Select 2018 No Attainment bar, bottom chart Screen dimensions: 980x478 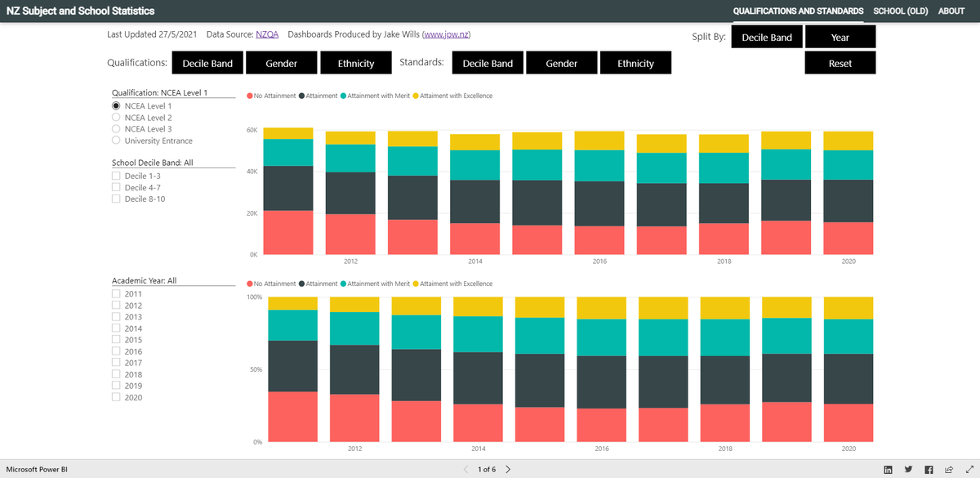(726, 422)
